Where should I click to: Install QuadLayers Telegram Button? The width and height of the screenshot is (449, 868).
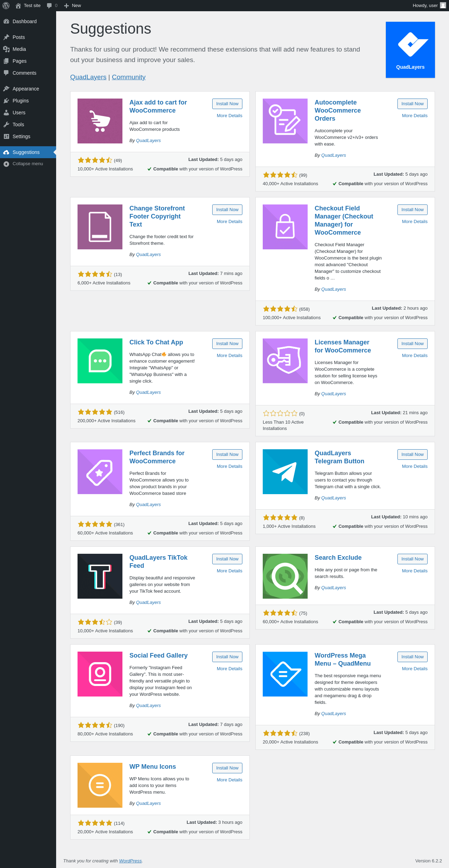pos(413,455)
